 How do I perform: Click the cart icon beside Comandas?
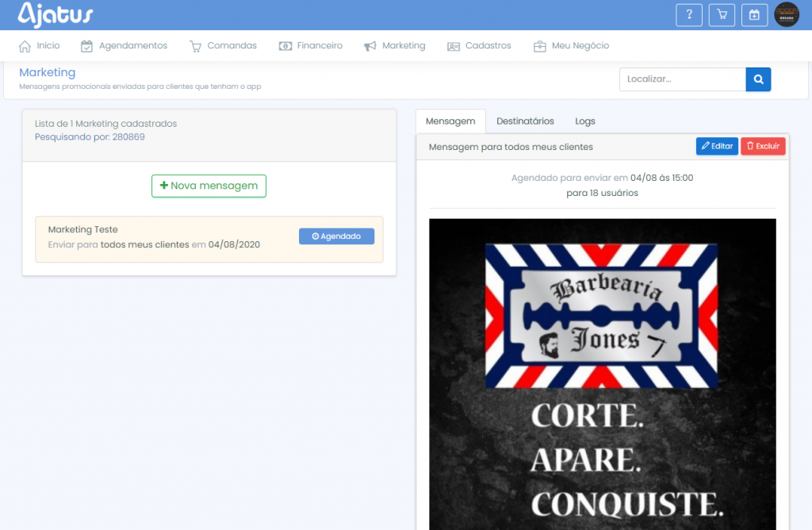tap(195, 46)
